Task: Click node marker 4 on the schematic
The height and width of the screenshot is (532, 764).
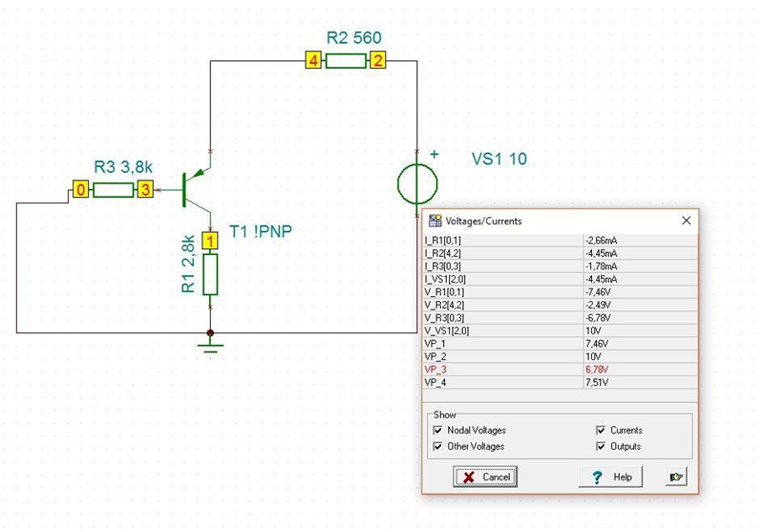Action: 312,62
